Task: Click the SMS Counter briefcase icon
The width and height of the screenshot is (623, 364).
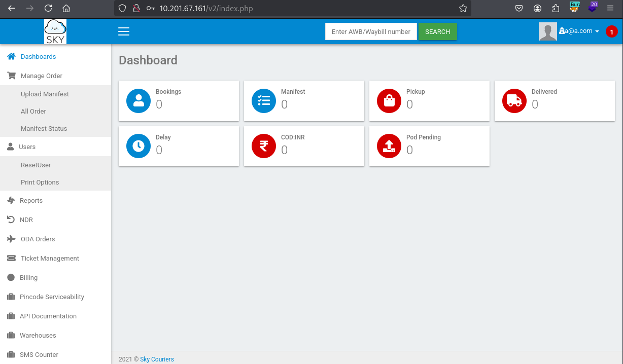Action: 11,354
